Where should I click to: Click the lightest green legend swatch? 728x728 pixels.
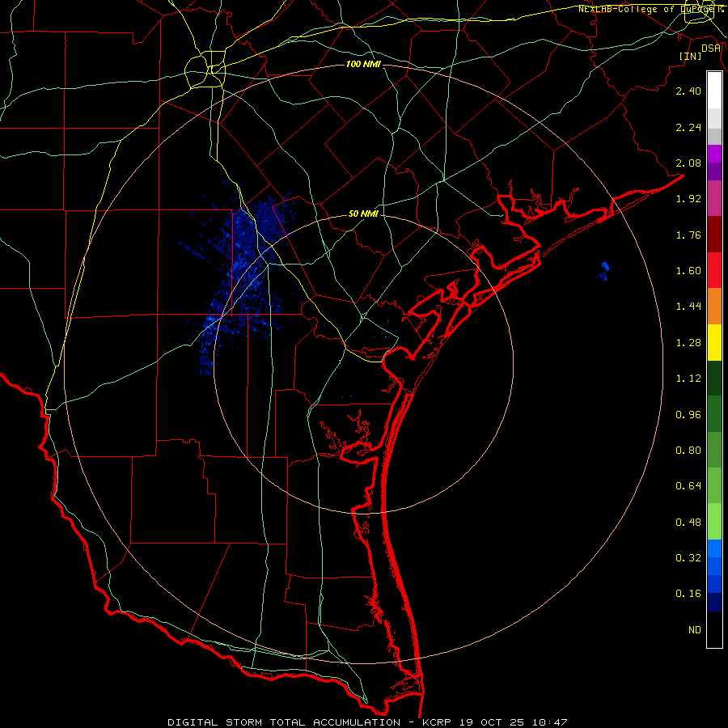point(714,522)
